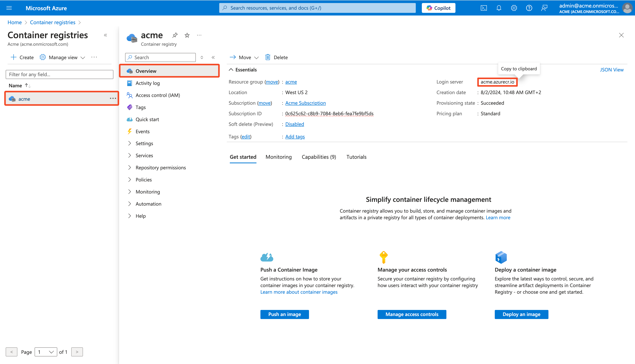
Task: Collapse the resource menu sidebar
Action: coord(213,57)
